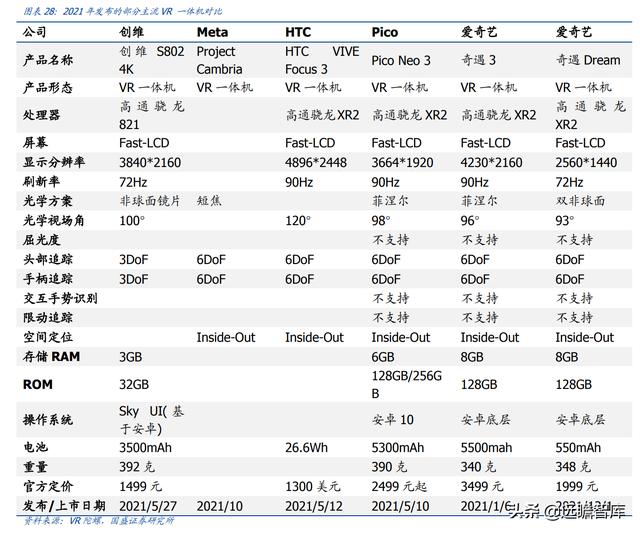Screen dimensions: 640x534
Task: Click the 'Sky UI(基于安卓)' OS cell
Action: point(151,420)
